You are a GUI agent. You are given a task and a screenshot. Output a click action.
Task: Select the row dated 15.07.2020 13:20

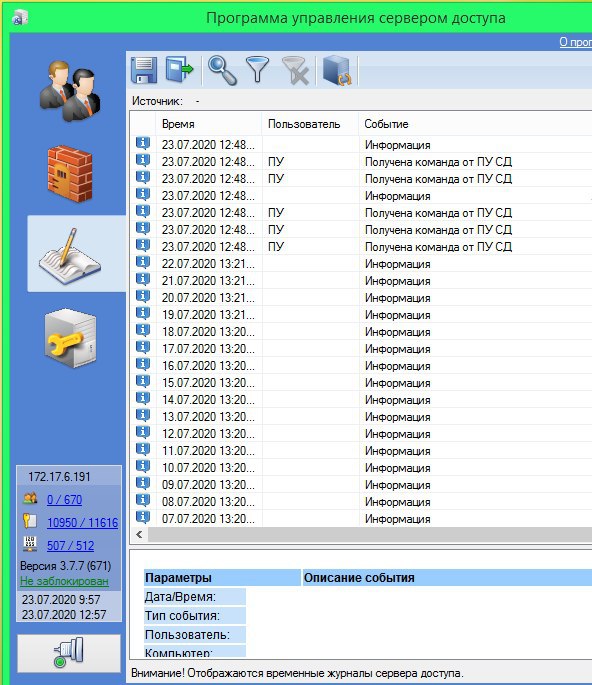click(x=361, y=383)
